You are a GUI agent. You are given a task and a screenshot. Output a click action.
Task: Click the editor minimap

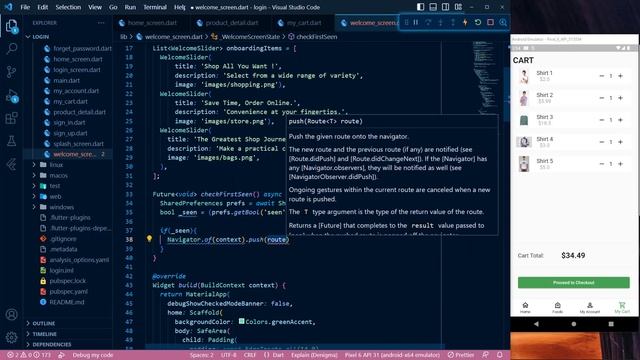485,78
